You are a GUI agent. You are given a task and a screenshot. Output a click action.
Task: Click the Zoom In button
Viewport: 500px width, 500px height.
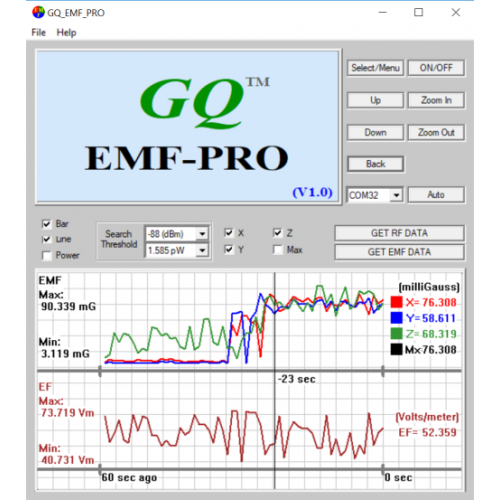pos(436,100)
